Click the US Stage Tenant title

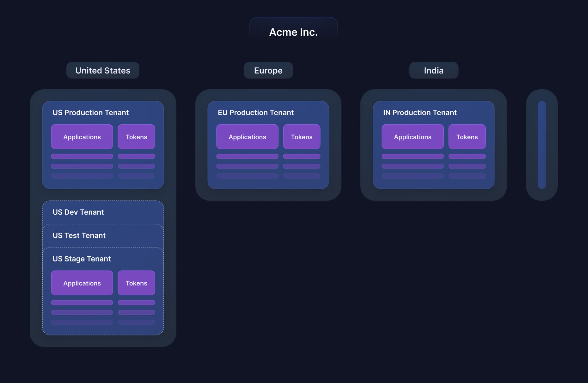tap(82, 259)
